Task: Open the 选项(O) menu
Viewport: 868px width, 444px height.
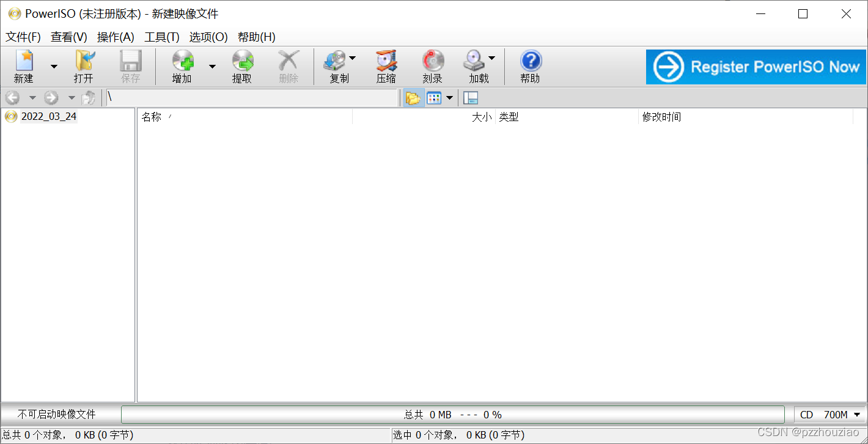Action: pos(208,37)
